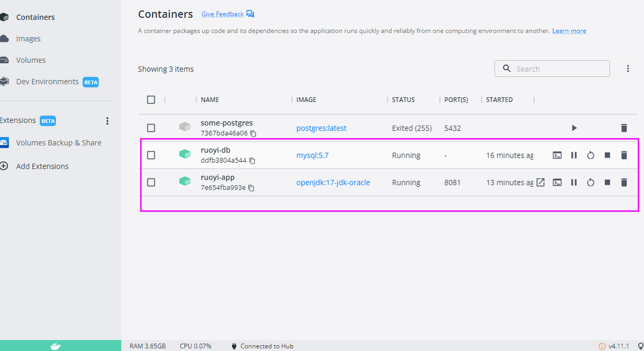Sort containers by STARTED column

click(500, 100)
